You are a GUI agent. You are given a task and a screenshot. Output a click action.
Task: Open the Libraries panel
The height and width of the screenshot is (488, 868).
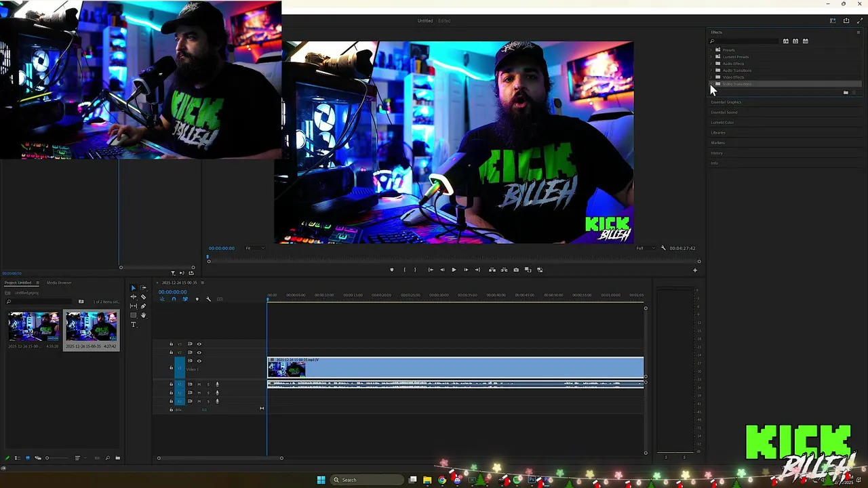click(718, 133)
